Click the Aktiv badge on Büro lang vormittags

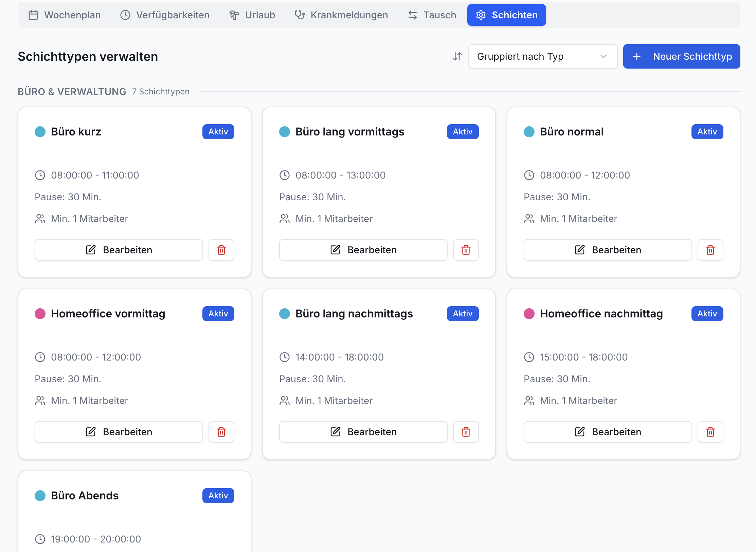[x=463, y=132]
